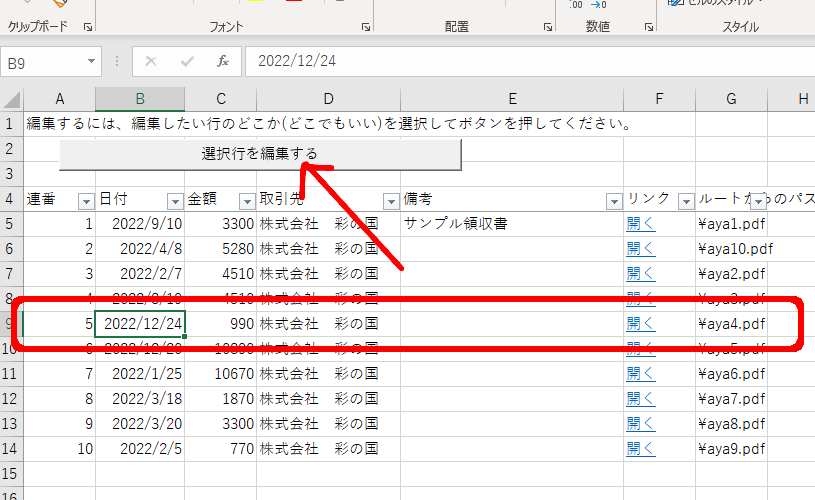This screenshot has height=500, width=815.
Task: Open the 数値 group dialog launcher
Action: coord(649,27)
